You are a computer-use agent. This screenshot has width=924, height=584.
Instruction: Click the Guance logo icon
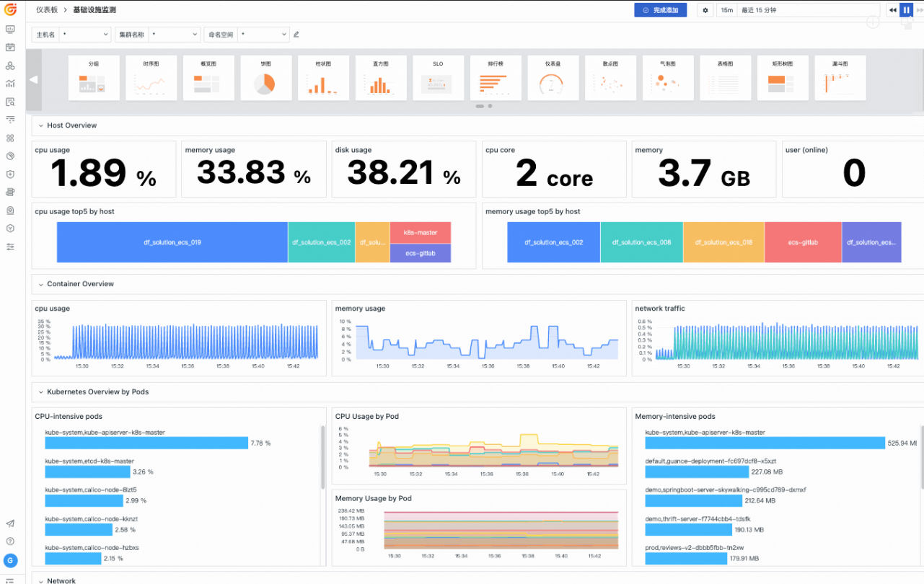click(x=10, y=10)
